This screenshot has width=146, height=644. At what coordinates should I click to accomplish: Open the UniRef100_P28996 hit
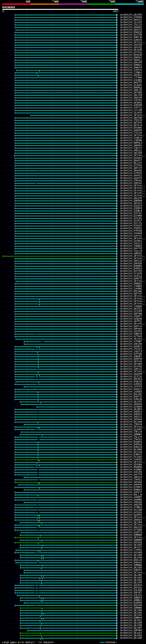tap(131, 17)
